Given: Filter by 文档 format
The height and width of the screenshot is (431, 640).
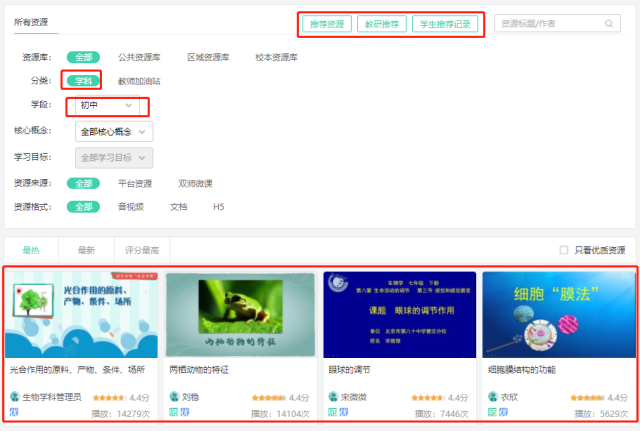Looking at the screenshot, I should pos(179,207).
